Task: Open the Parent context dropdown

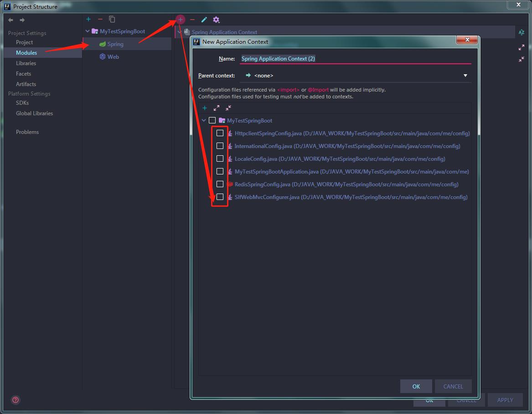Action: [355, 76]
